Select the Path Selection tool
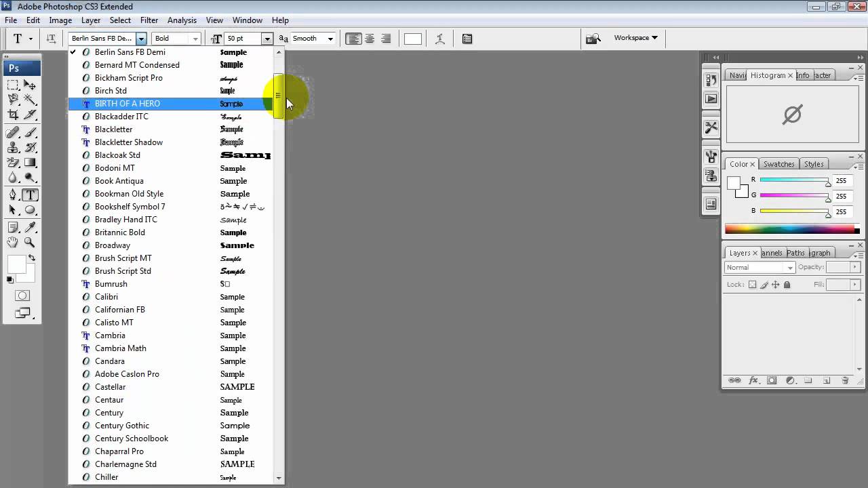Screen dimensions: 868x488 click(13, 210)
